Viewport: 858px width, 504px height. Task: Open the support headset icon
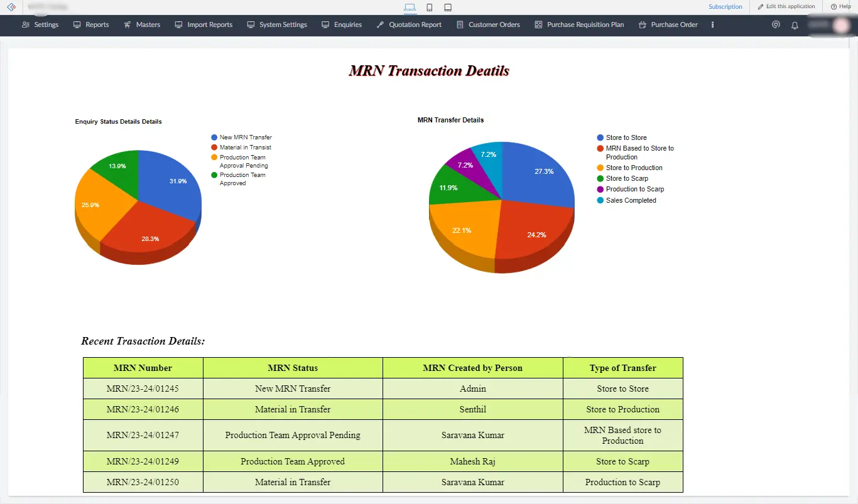[776, 24]
